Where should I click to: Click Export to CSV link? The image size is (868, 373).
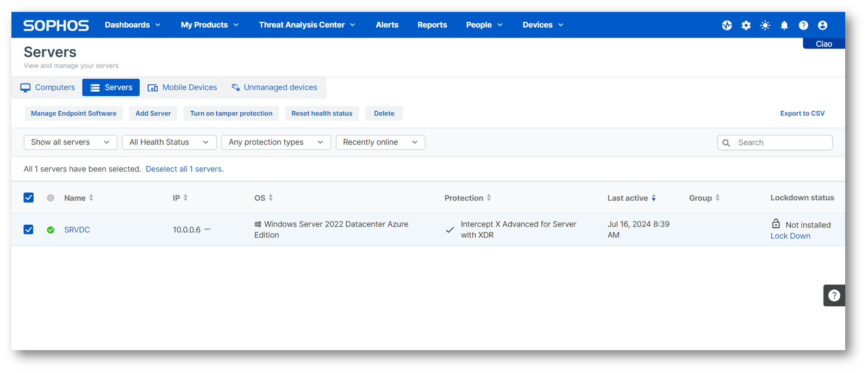coord(802,113)
